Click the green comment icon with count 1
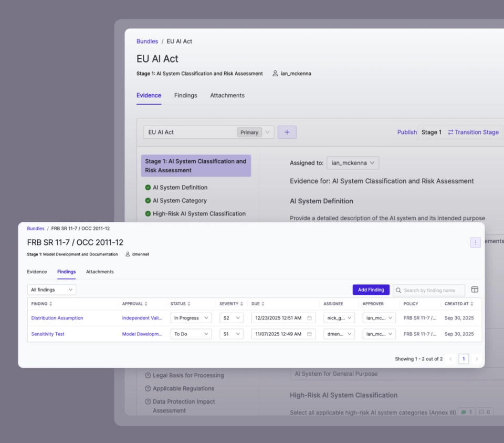 [x=464, y=412]
